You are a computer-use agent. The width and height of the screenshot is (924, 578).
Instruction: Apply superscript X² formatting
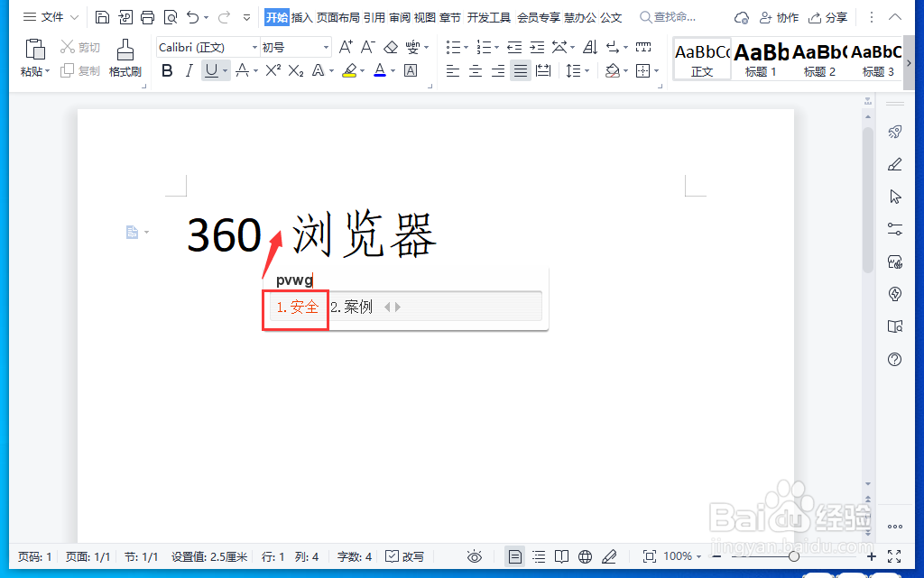tap(273, 70)
